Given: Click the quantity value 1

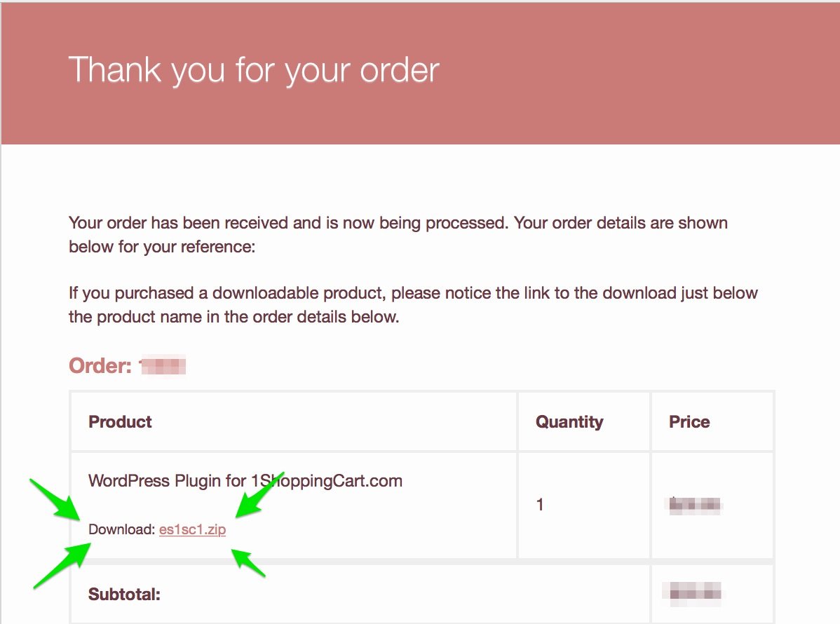Looking at the screenshot, I should coord(540,505).
